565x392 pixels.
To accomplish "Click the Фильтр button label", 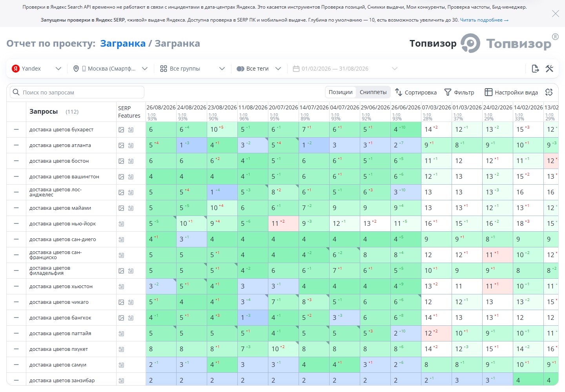I will pos(464,92).
